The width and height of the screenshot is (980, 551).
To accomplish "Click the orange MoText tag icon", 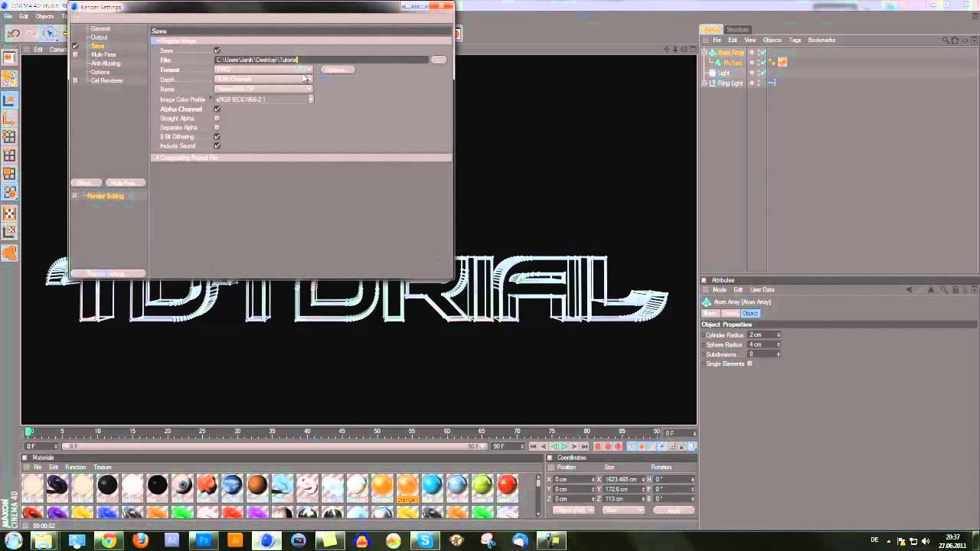I will (x=782, y=63).
